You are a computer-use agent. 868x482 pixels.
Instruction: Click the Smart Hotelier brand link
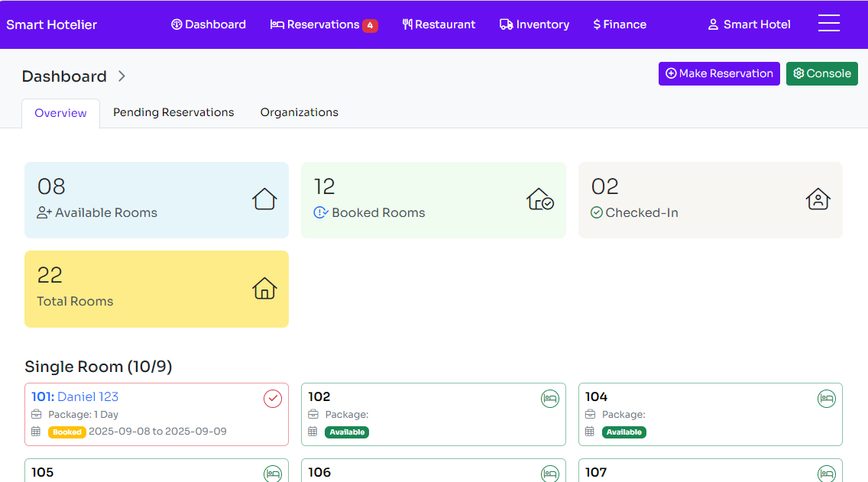[x=51, y=24]
